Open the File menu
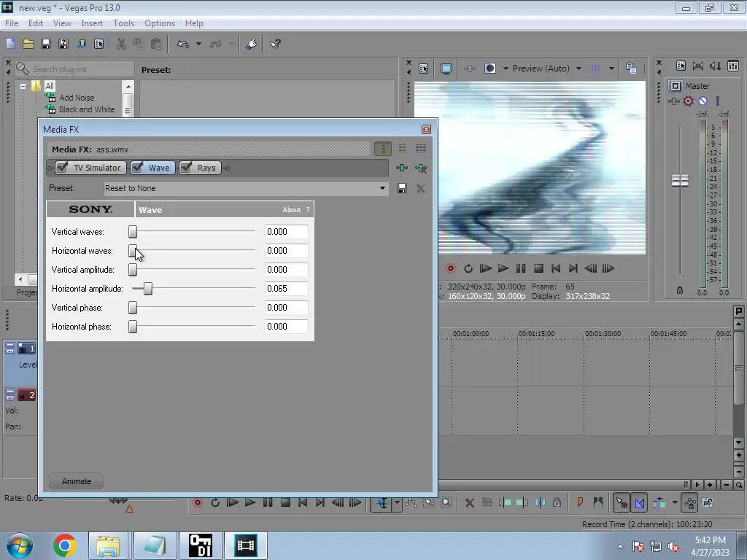This screenshot has height=560, width=747. (x=12, y=23)
